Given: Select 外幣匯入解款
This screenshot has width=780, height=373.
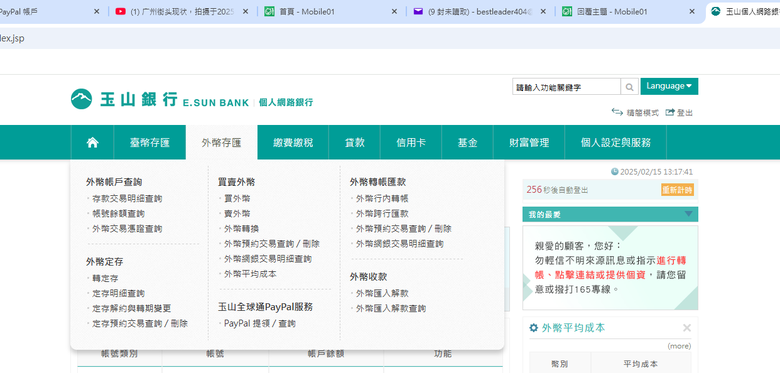Looking at the screenshot, I should [382, 293].
